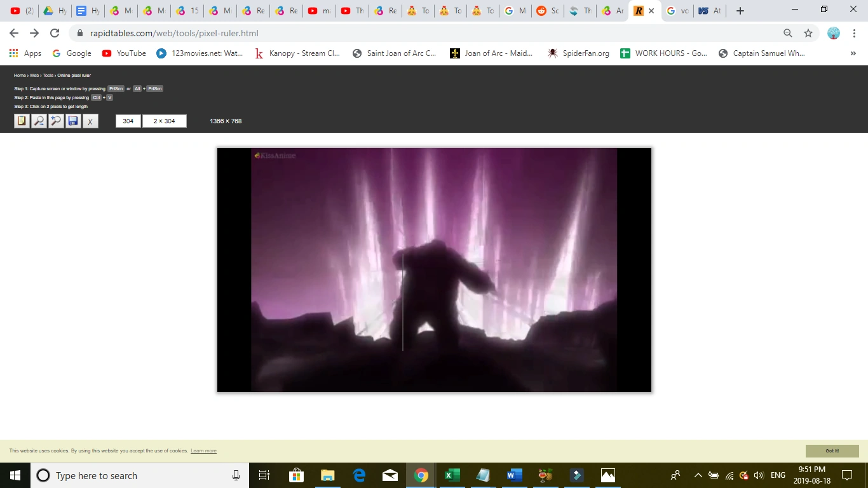Open the Apps bookmarks shortcut

(25, 53)
